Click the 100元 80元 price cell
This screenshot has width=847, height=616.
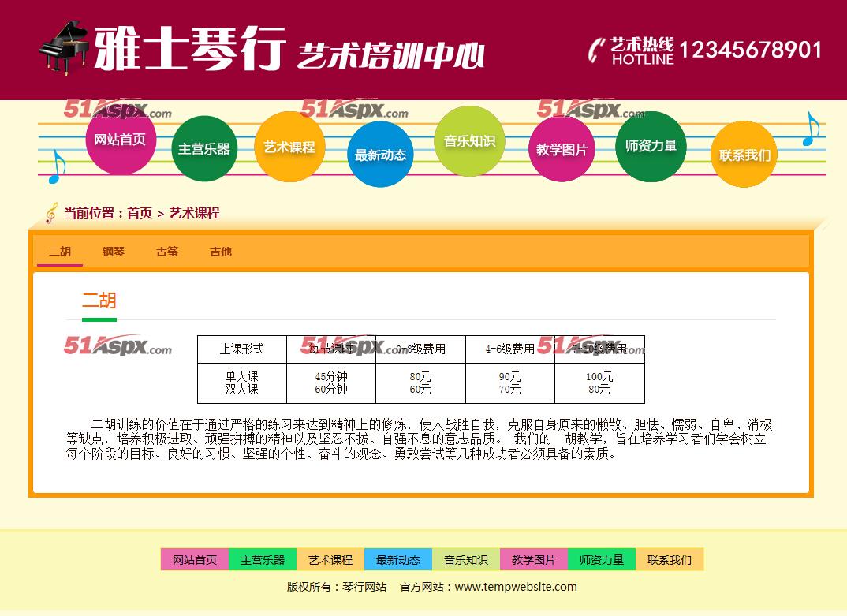coord(599,383)
